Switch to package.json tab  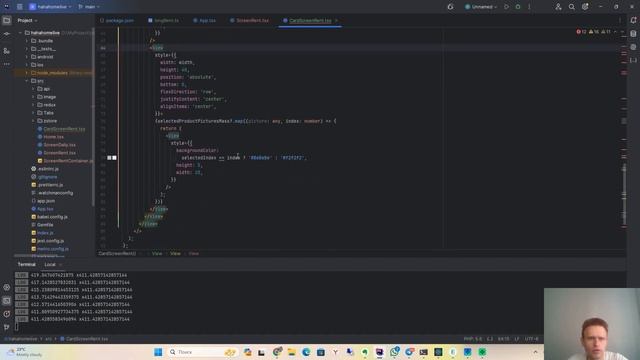[x=117, y=20]
